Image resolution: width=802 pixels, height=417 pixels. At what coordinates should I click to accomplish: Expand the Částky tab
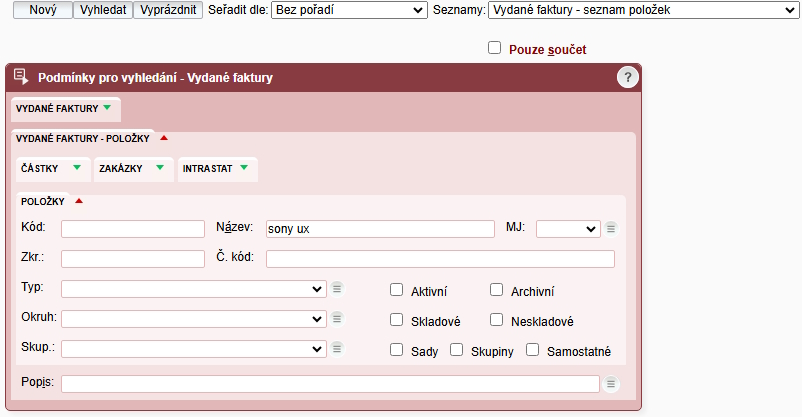(54, 169)
